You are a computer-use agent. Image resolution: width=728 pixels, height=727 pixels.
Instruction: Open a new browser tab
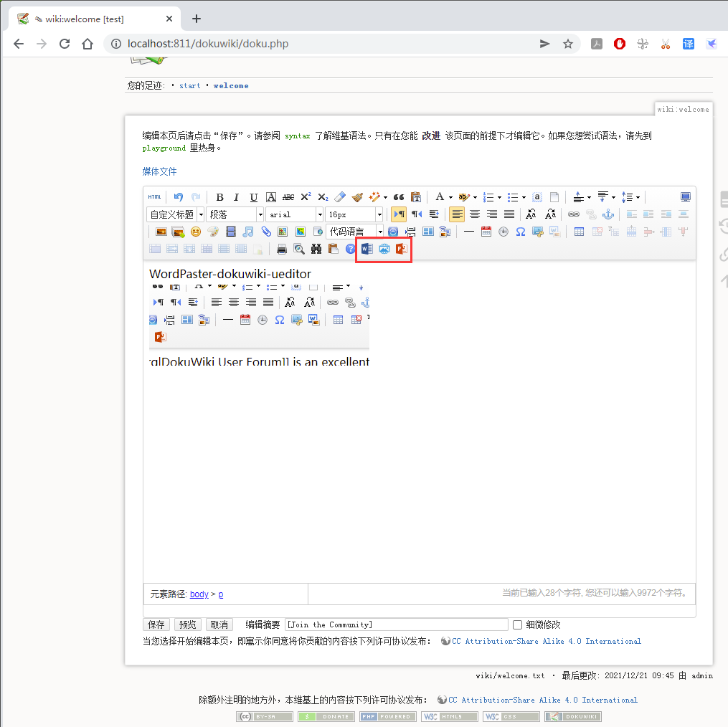click(197, 19)
